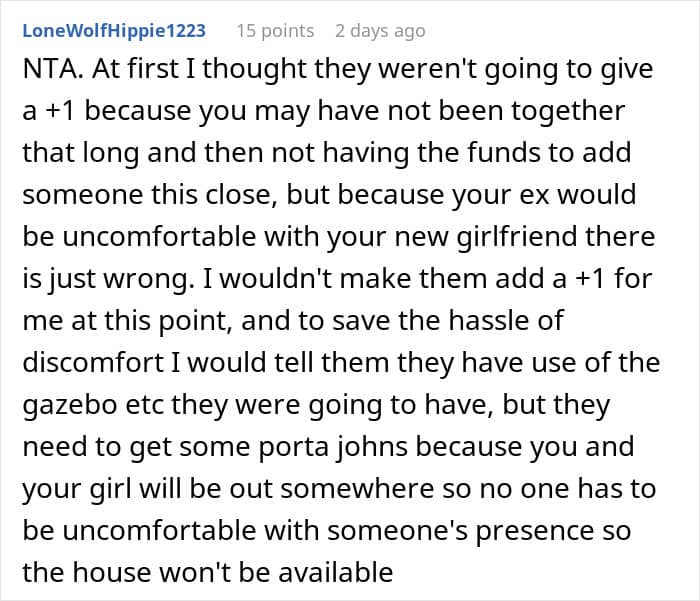The height and width of the screenshot is (601, 700).
Task: Click the 15 points score label
Action: (x=275, y=31)
